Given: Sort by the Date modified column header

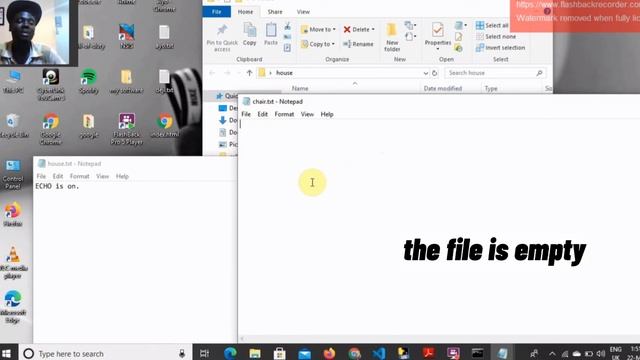Looking at the screenshot, I should (x=442, y=88).
